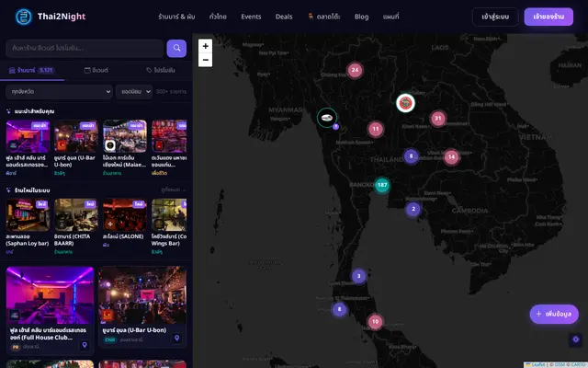Switch to the โปรโมชัน tab
This screenshot has height=368, width=588.
click(161, 70)
